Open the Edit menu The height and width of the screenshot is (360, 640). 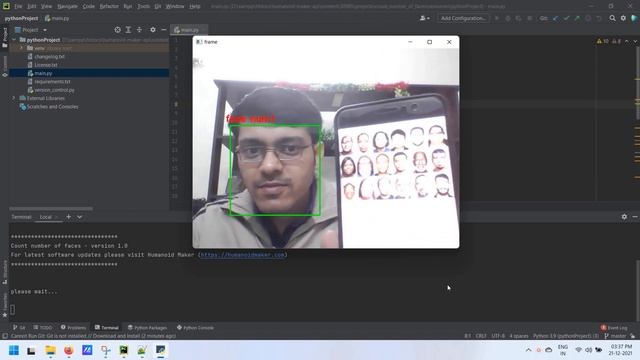[32, 6]
